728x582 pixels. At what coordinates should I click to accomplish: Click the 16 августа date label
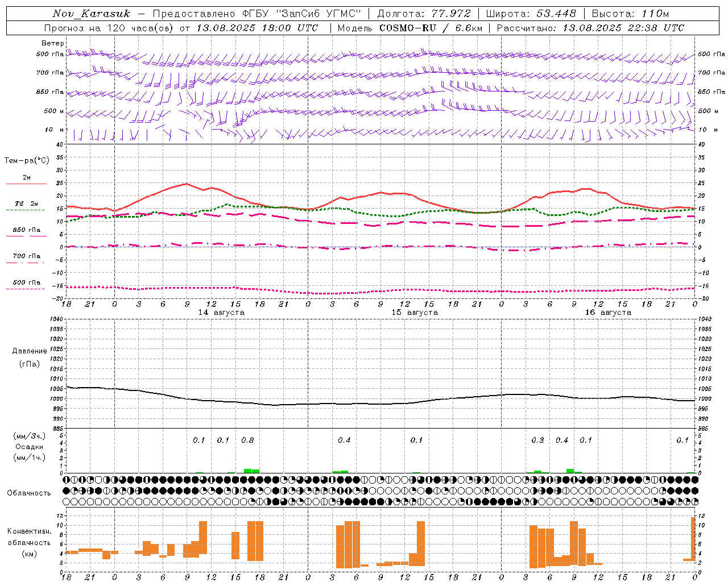[608, 313]
